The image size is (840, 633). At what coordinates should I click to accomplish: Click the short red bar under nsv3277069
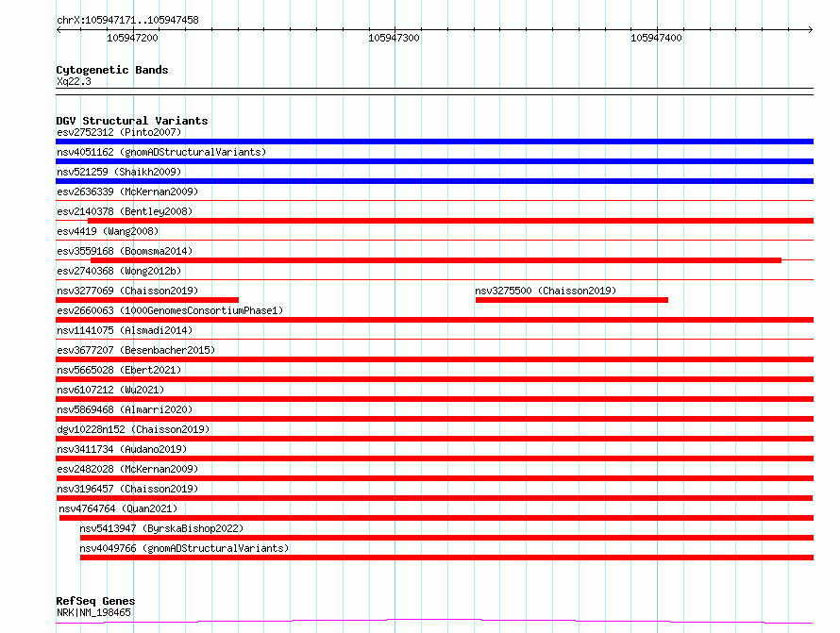(147, 300)
